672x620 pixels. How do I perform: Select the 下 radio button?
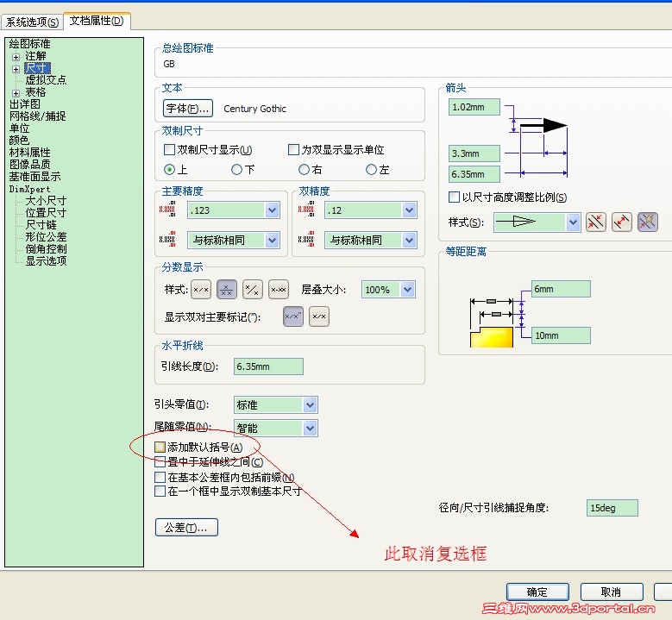(x=236, y=170)
